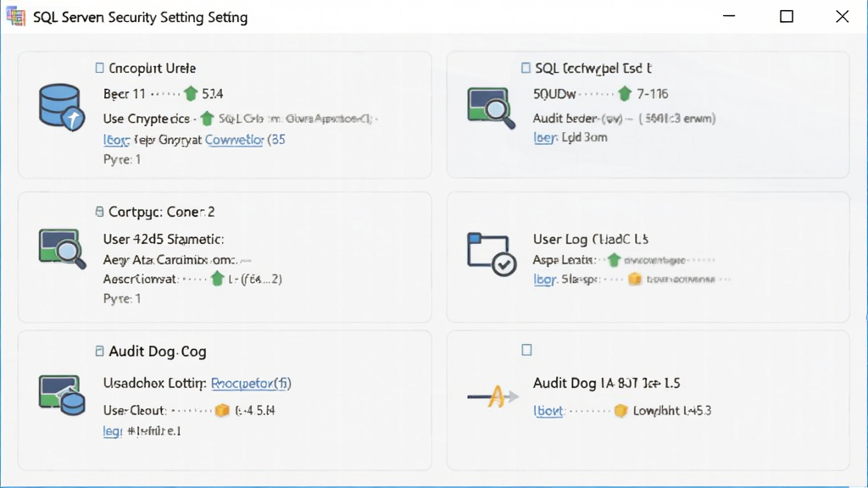Toggle checkbox beside Audit Dog Cog
868x488 pixels.
[100, 351]
